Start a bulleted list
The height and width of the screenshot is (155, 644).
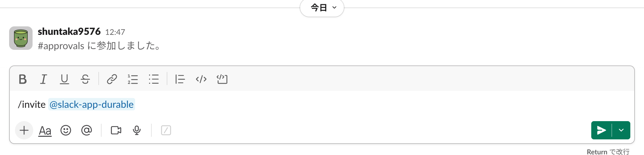pyautogui.click(x=154, y=79)
